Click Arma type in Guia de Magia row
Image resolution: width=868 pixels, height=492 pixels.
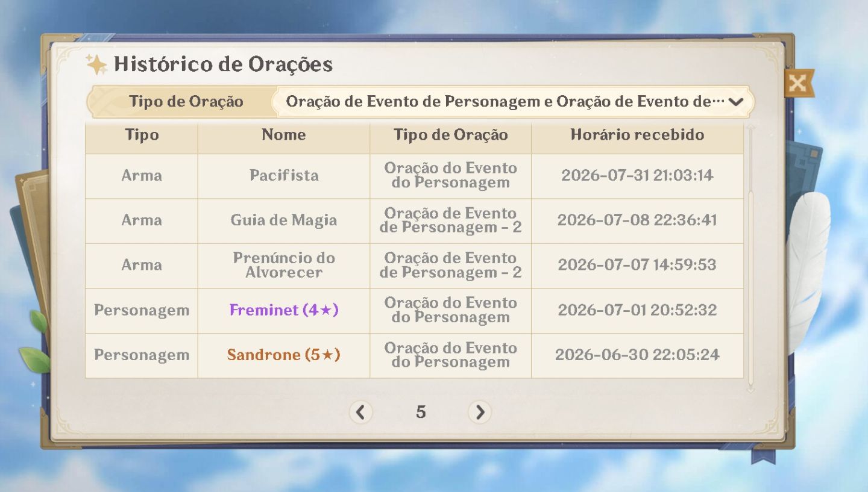click(142, 220)
